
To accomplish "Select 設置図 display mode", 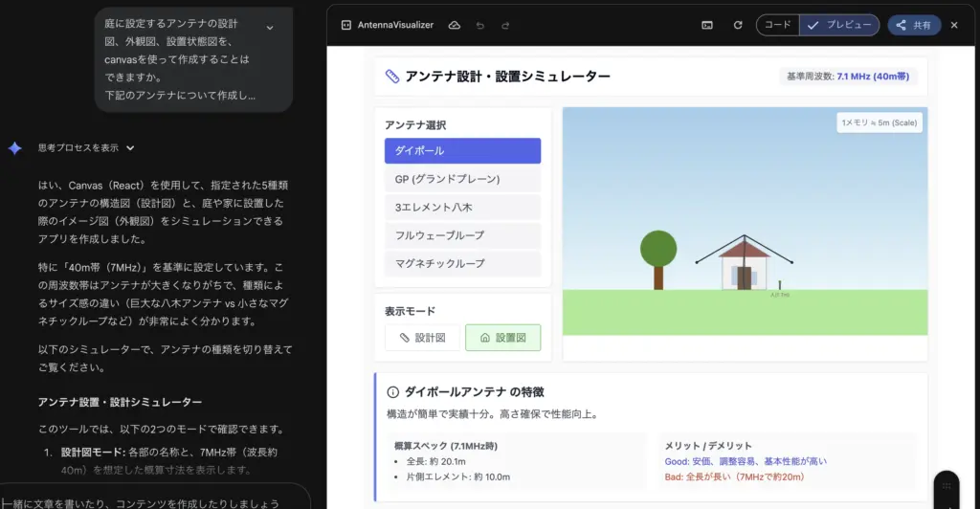I will [502, 338].
